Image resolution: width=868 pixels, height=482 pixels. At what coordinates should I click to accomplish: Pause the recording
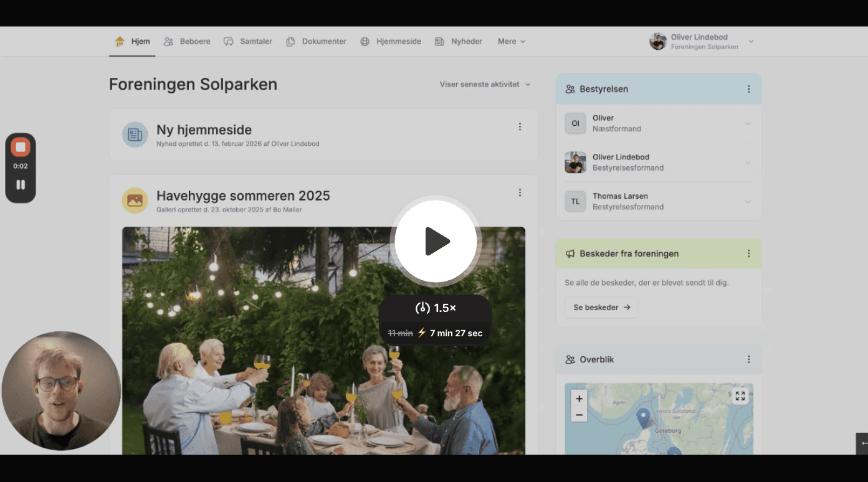[x=21, y=184]
